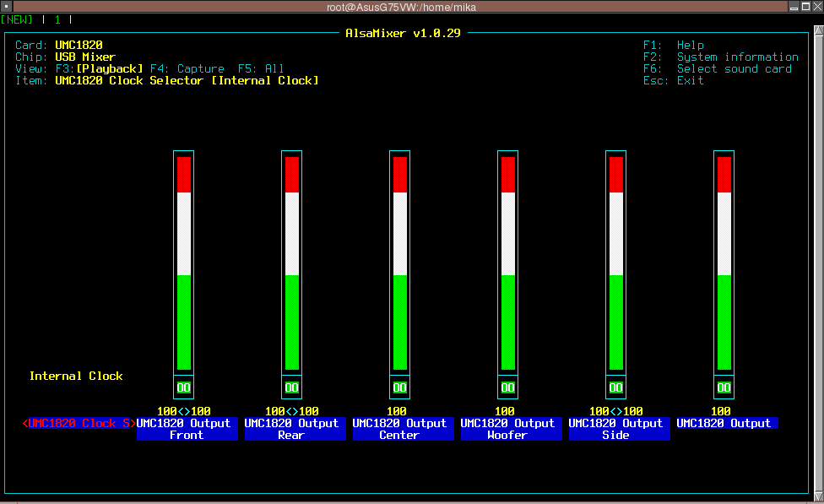
Task: Switch to the F3 Playback view
Action: [x=100, y=69]
